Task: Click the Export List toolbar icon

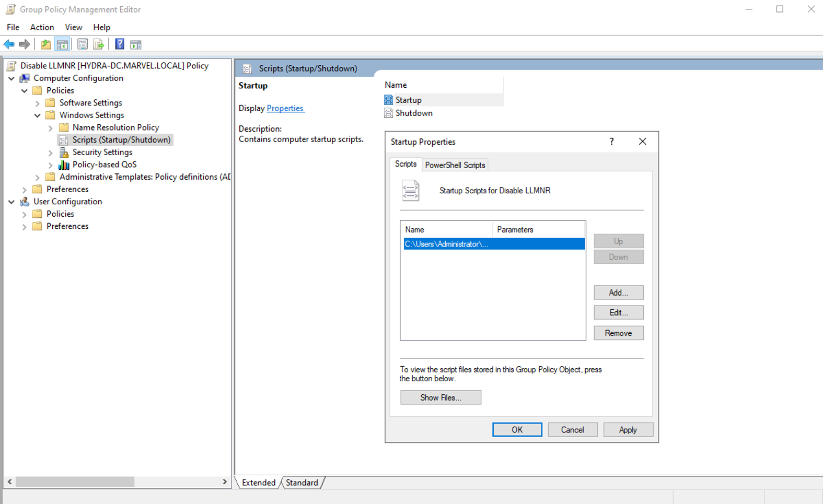Action: pos(98,44)
